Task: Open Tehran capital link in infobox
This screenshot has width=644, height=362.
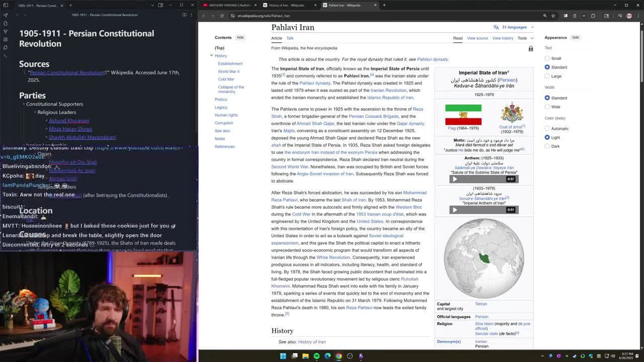Action: (481, 304)
